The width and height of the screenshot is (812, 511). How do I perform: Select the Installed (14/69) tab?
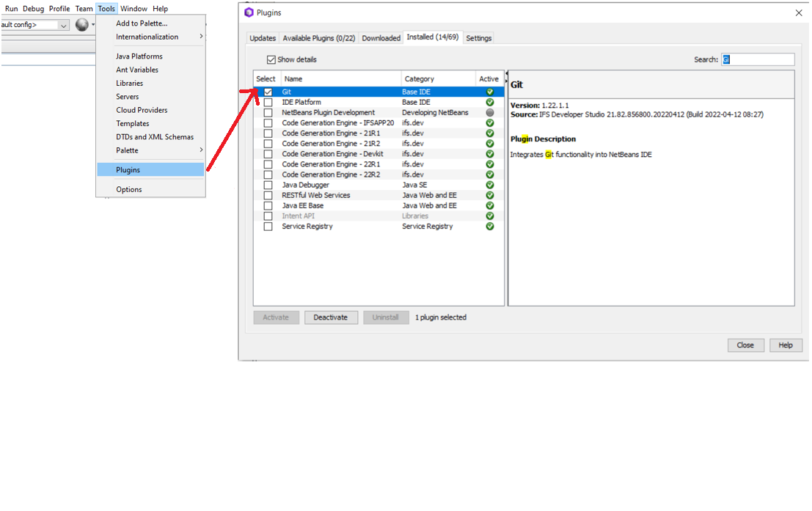pyautogui.click(x=433, y=37)
